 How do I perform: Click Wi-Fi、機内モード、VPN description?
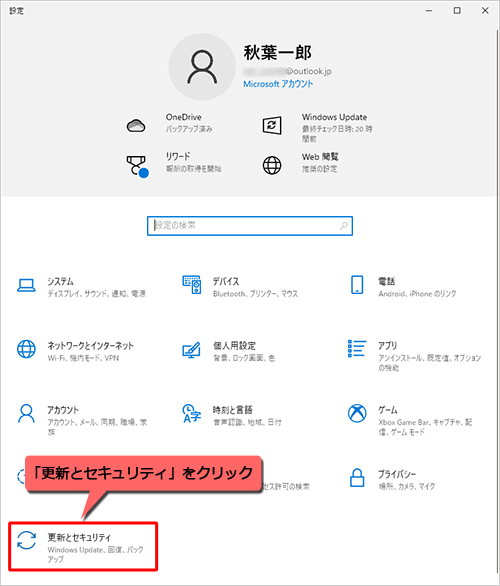tap(83, 358)
